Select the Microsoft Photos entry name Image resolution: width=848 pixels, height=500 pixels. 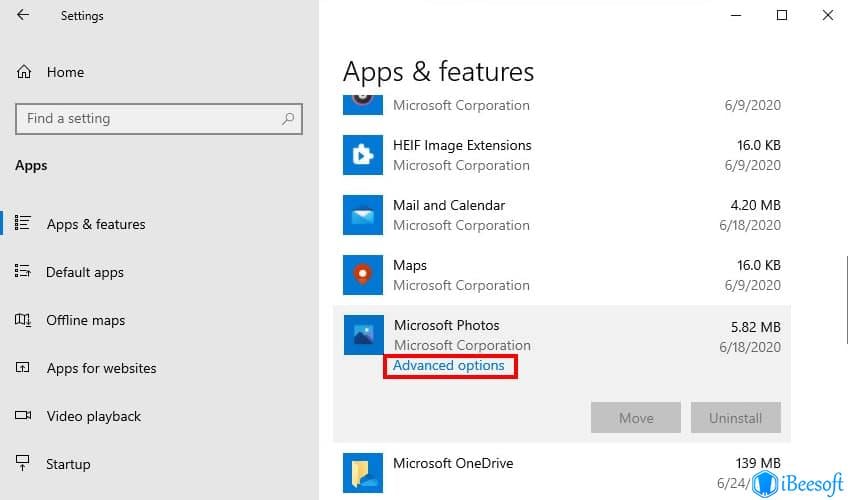click(447, 325)
